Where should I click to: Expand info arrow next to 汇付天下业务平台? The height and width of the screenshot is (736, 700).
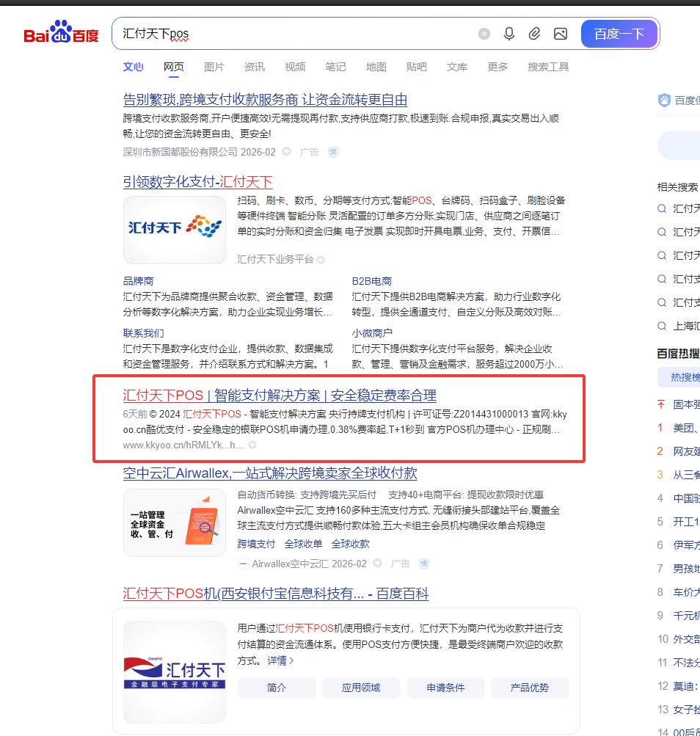point(321,260)
